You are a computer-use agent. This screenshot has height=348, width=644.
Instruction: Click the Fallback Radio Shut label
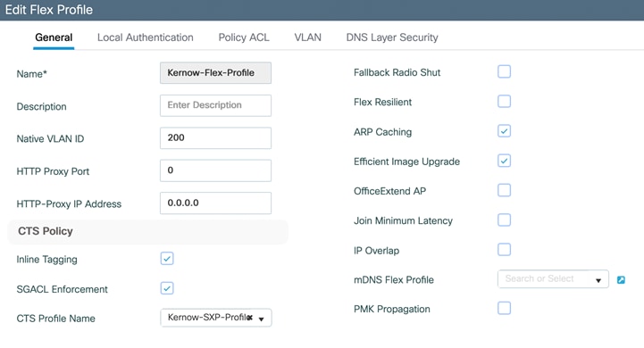tap(397, 72)
